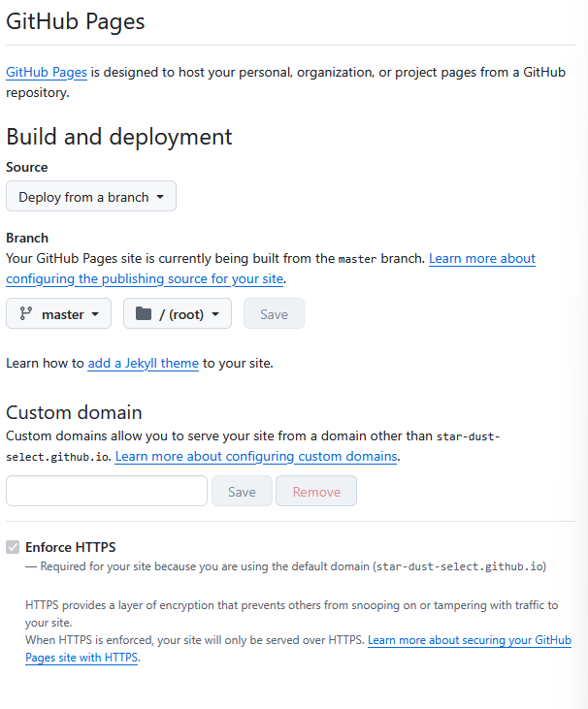Open the add a Jekyll theme link
The width and height of the screenshot is (588, 709).
click(143, 363)
